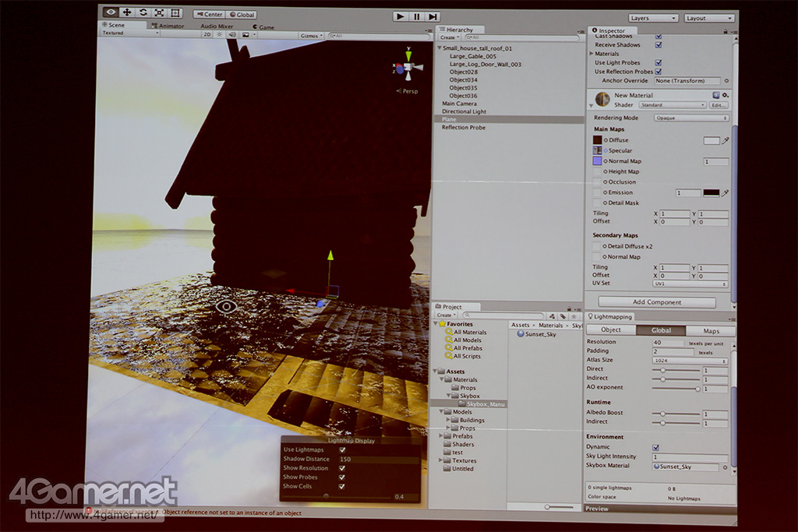Open the Textured draw mode dropdown
Image resolution: width=798 pixels, height=532 pixels.
tap(130, 33)
